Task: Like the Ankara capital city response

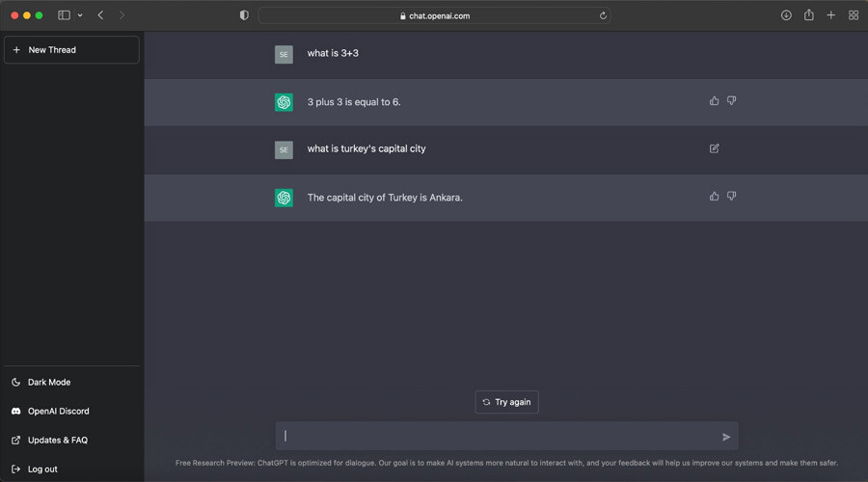Action: pyautogui.click(x=714, y=196)
